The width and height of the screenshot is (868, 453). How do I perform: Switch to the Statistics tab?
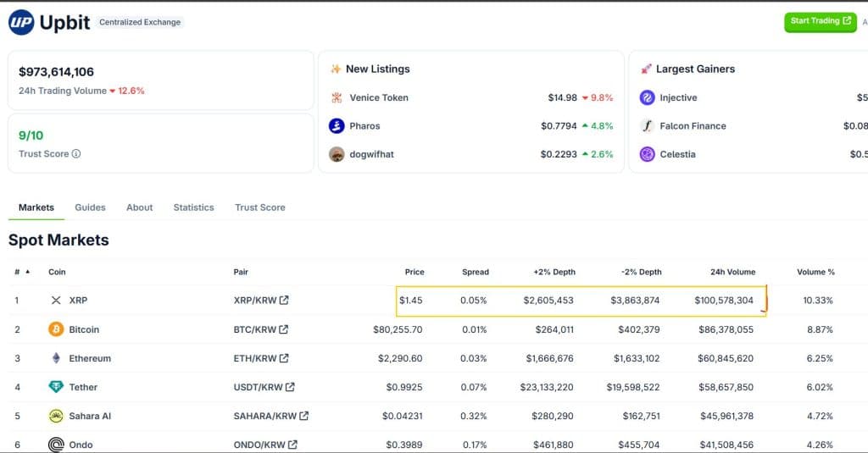coord(193,207)
